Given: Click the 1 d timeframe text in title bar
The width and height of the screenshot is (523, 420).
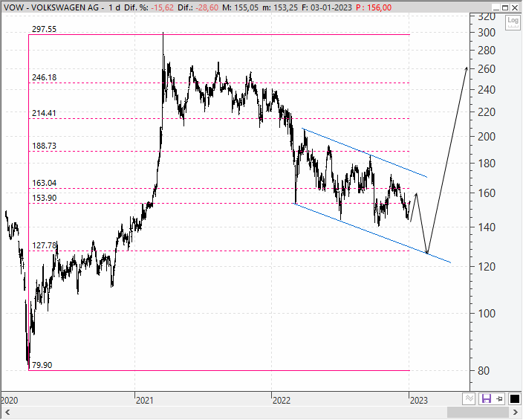Looking at the screenshot, I should (x=114, y=7).
